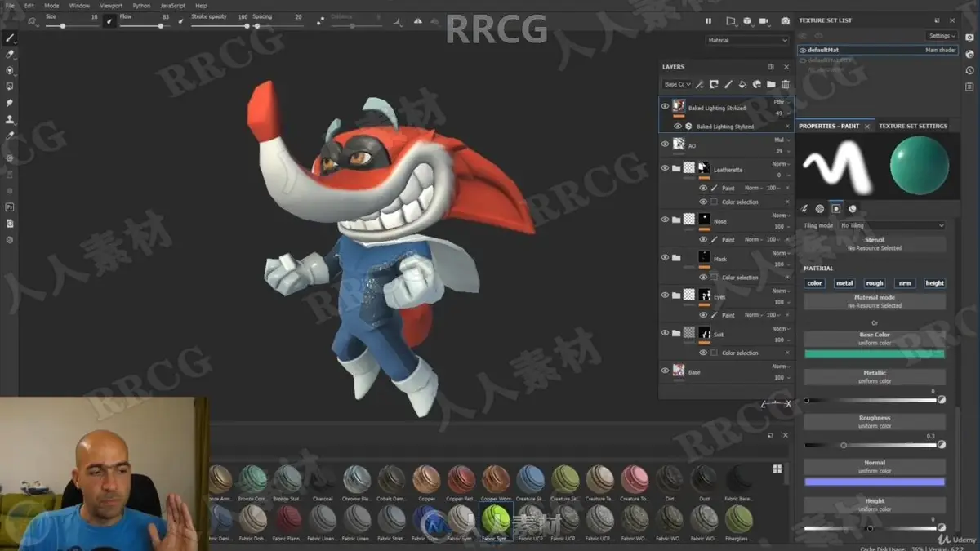
Task: Click the Export to Photoshop icon
Action: pos(10,207)
